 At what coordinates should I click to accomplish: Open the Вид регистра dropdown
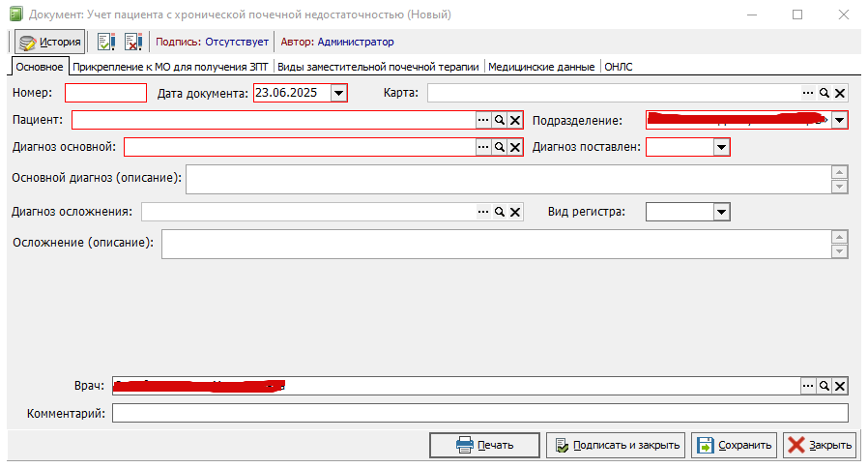(x=721, y=212)
